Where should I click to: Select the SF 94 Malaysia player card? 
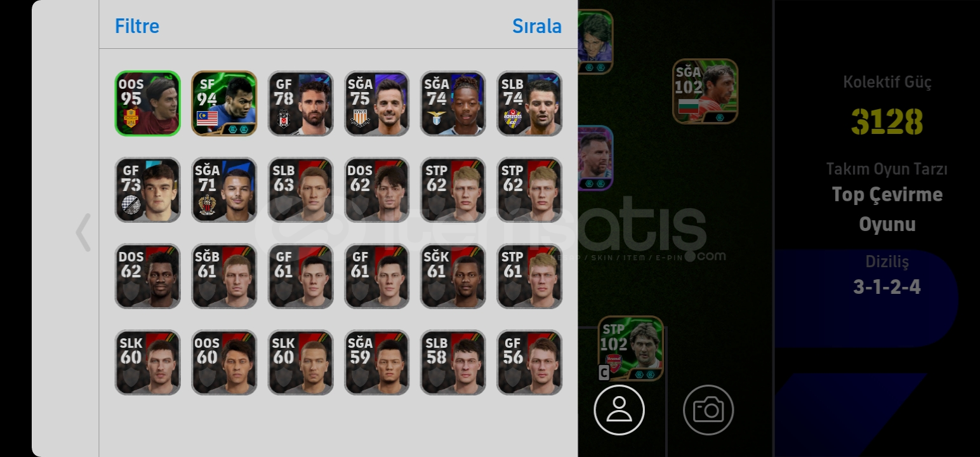224,103
